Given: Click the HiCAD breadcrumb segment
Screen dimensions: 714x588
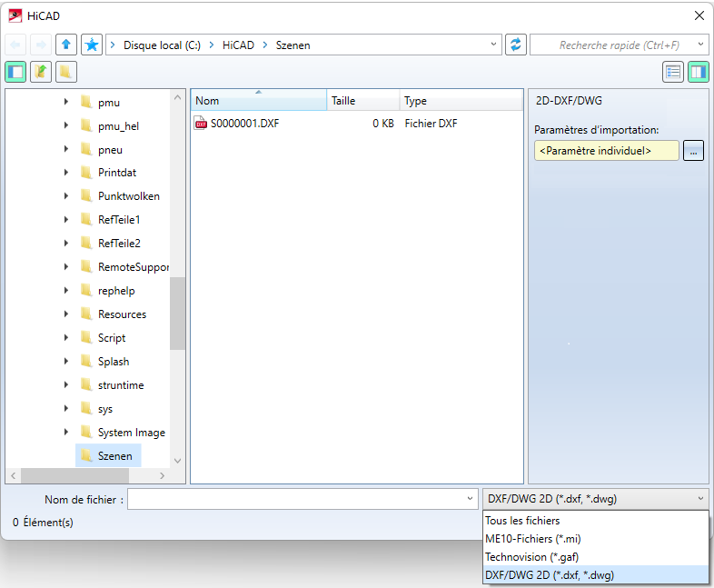Looking at the screenshot, I should coord(238,45).
